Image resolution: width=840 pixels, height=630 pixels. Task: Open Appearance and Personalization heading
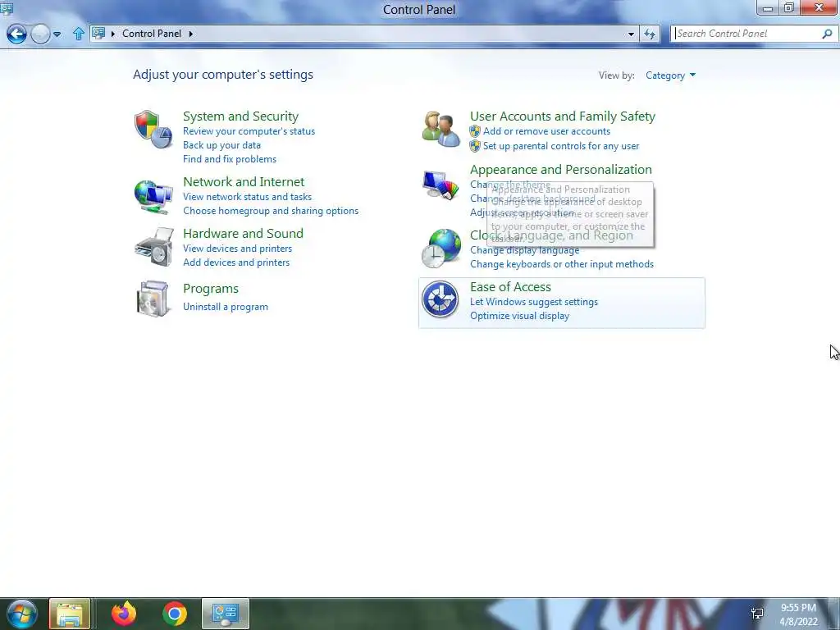click(561, 169)
